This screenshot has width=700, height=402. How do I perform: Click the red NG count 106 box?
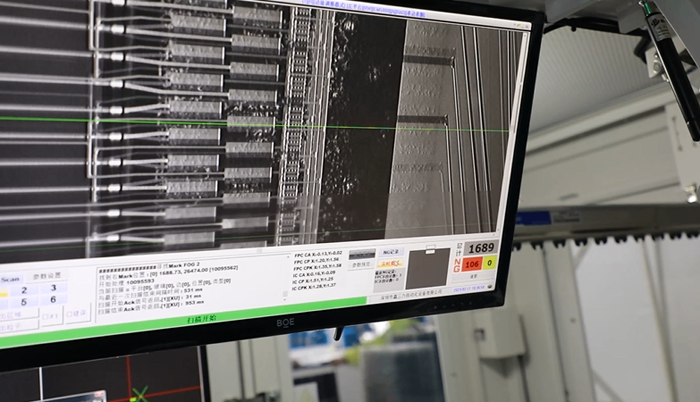tap(471, 263)
